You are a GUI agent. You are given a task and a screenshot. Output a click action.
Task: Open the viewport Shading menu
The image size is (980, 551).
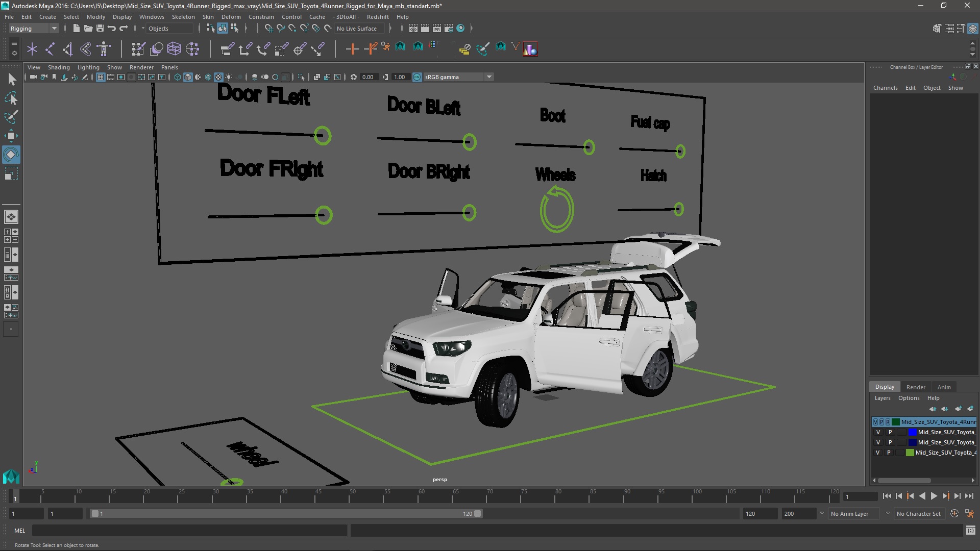coord(59,67)
